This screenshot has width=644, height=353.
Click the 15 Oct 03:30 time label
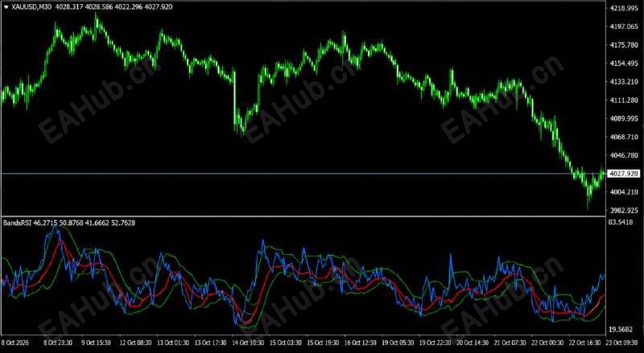[x=287, y=343]
